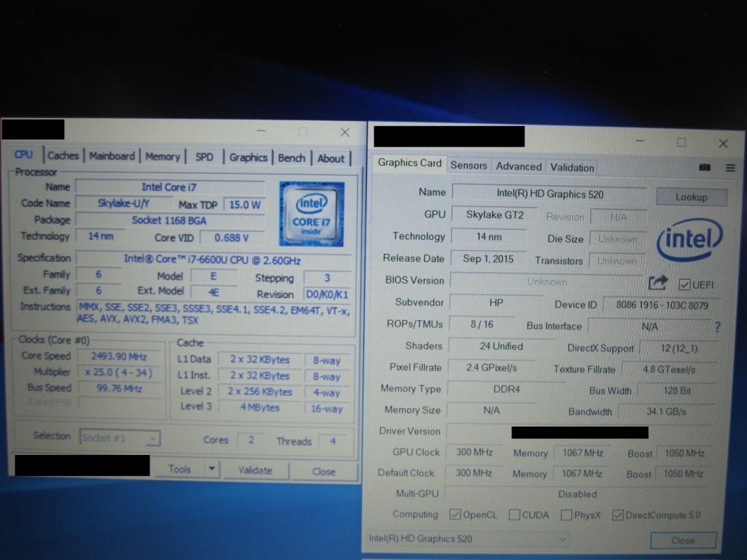Screen dimensions: 747x560
Task: Click the Release Date field
Action: pos(488,259)
